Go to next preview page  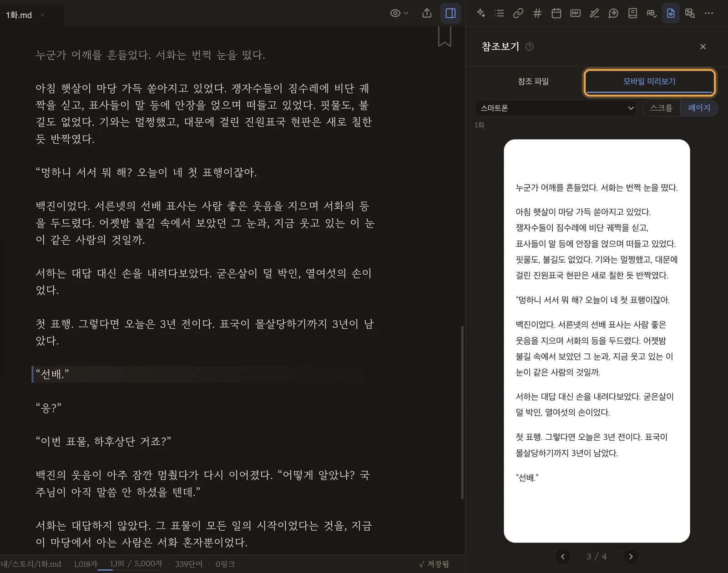[630, 557]
